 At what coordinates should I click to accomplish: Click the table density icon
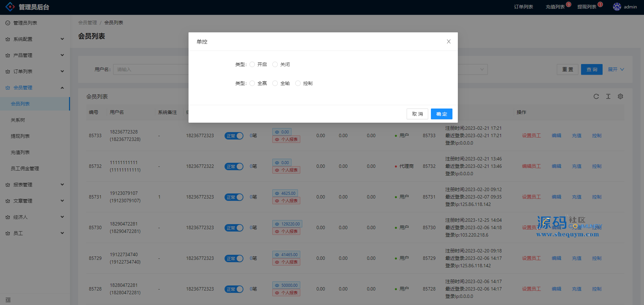pos(608,96)
